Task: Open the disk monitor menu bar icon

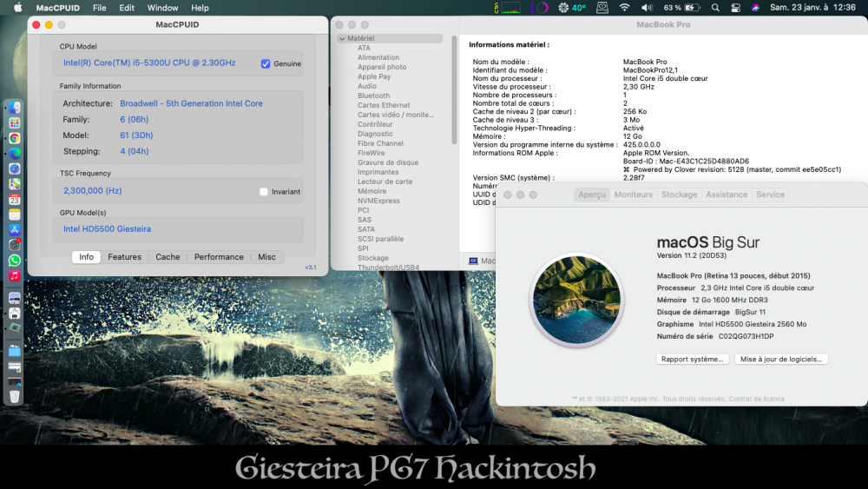Action: 602,8
